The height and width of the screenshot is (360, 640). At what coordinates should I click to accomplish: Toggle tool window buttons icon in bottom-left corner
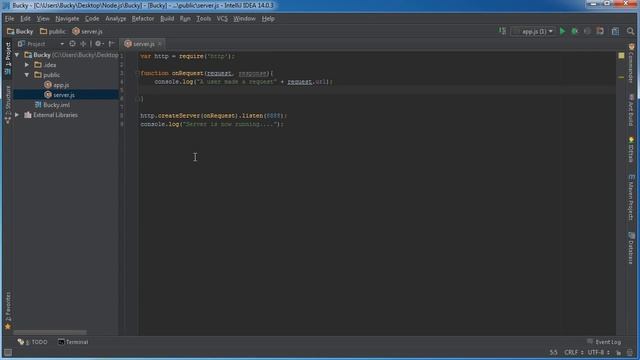[x=7, y=353]
